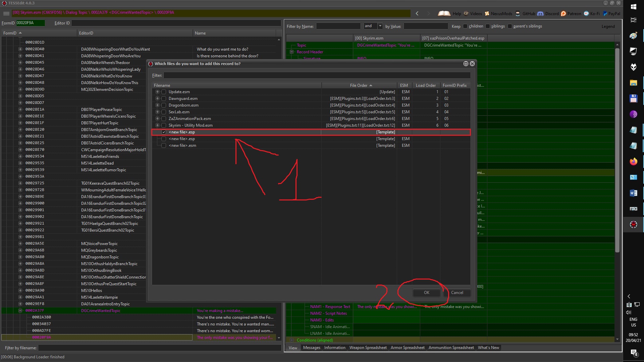Check the SexLab.esm checkbox
The width and height of the screenshot is (644, 362).
point(164,112)
